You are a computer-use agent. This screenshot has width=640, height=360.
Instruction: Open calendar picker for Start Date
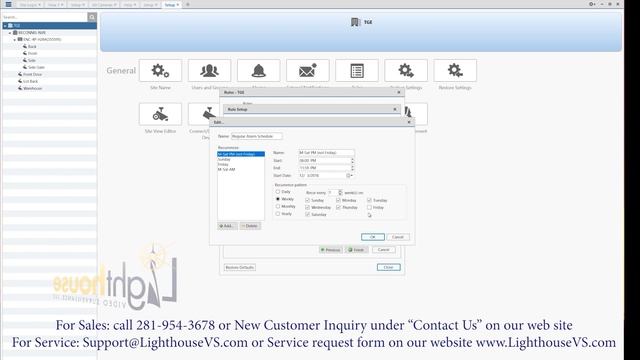click(349, 176)
